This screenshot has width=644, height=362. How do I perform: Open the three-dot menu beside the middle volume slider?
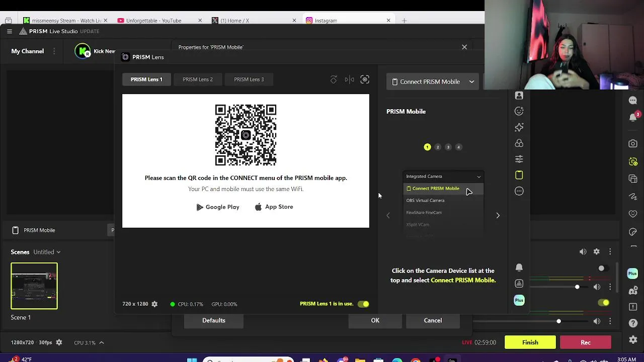pyautogui.click(x=610, y=287)
